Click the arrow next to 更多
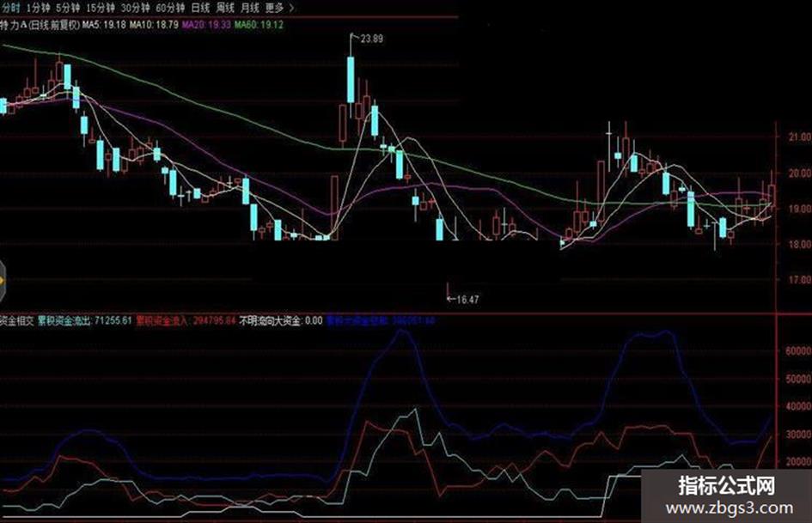The image size is (812, 523). (x=291, y=8)
